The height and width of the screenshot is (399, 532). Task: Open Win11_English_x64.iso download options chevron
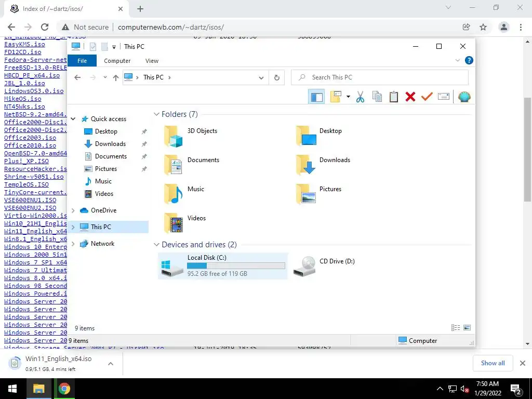tap(111, 363)
